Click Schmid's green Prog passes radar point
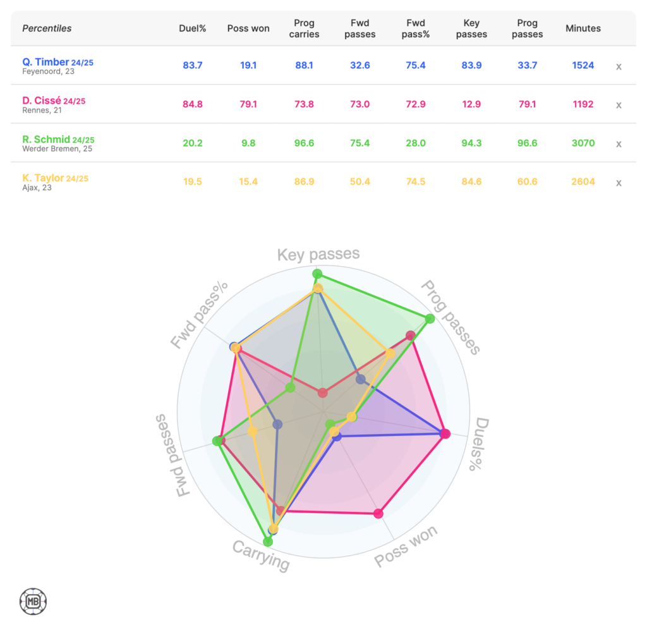This screenshot has width=647, height=644. point(430,319)
